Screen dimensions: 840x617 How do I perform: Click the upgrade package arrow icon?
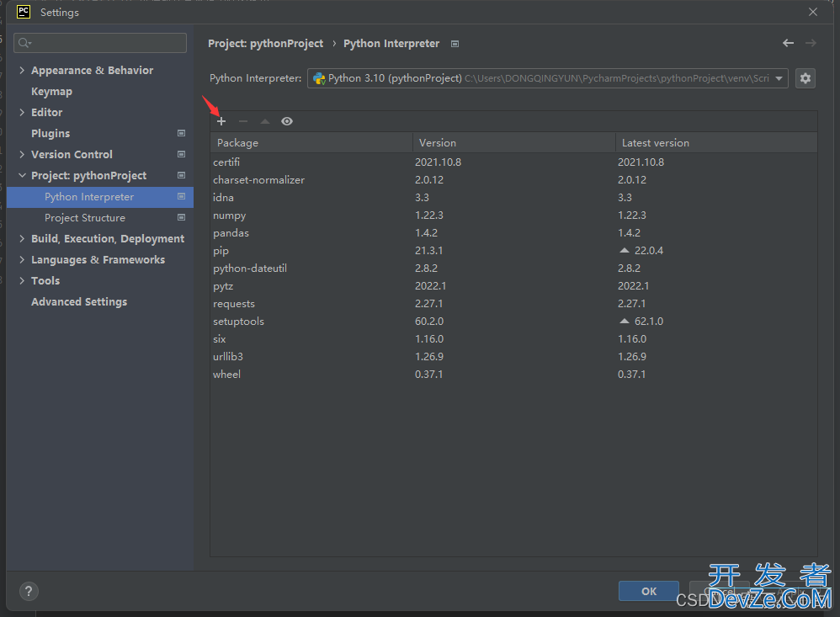[x=264, y=121]
